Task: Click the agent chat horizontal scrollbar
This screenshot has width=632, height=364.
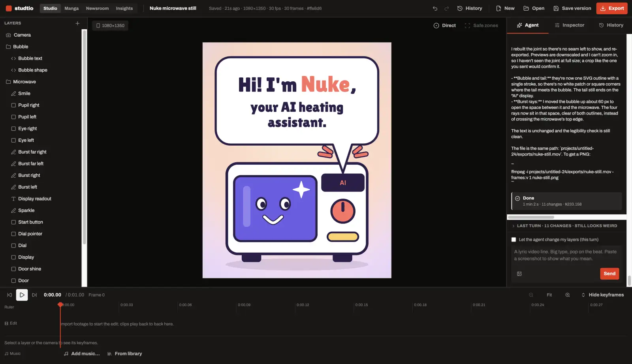Action: (x=531, y=217)
